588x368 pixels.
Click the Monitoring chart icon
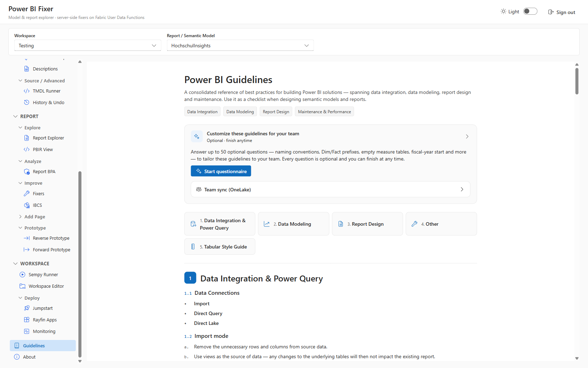coord(27,331)
